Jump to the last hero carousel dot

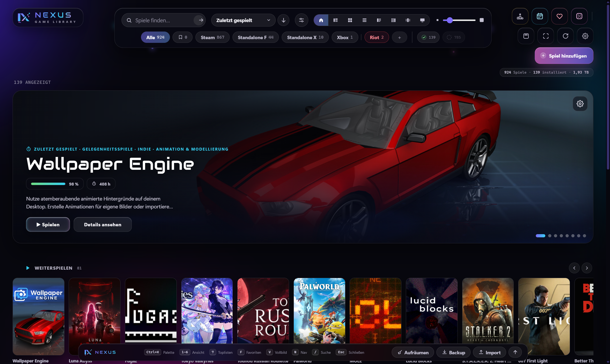click(x=584, y=236)
